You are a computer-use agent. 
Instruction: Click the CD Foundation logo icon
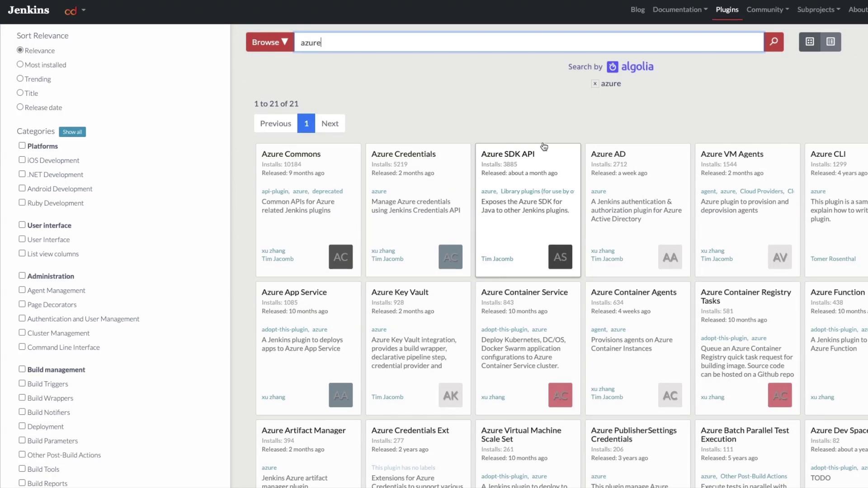click(x=71, y=11)
